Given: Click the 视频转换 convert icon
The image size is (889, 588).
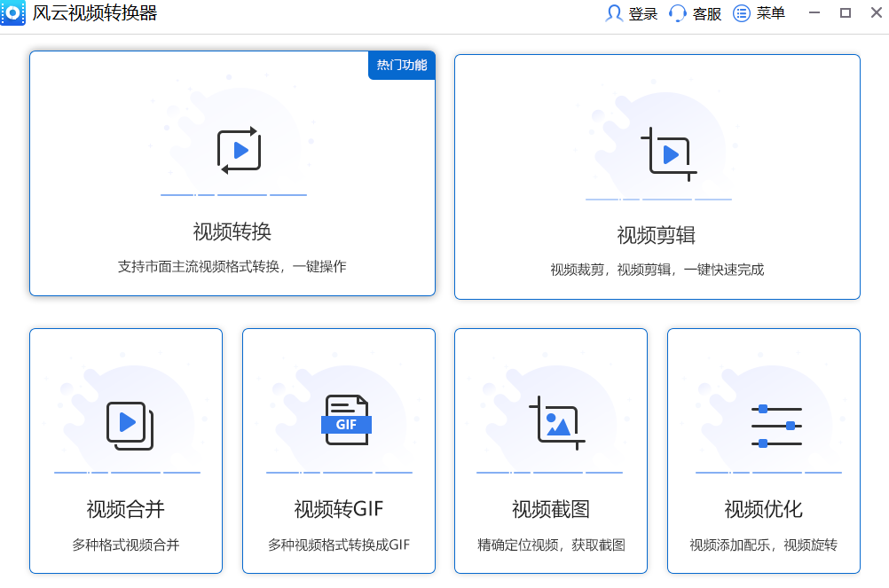Looking at the screenshot, I should (x=239, y=150).
